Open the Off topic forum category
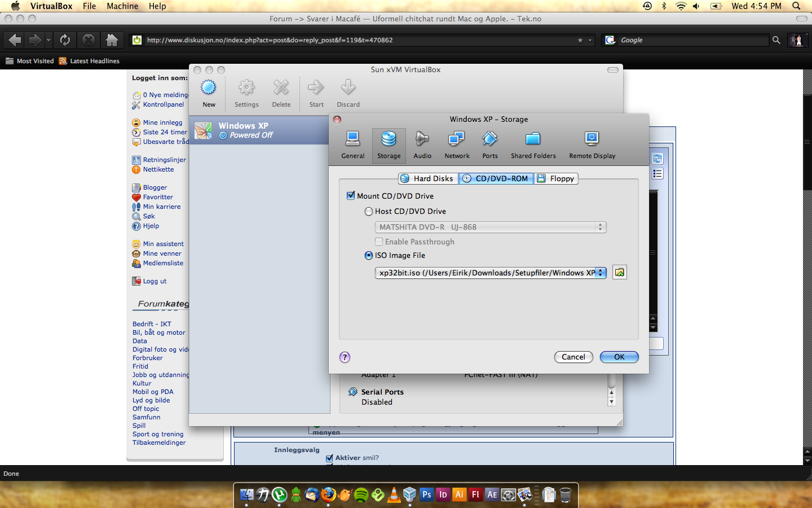This screenshot has width=812, height=508. (145, 409)
